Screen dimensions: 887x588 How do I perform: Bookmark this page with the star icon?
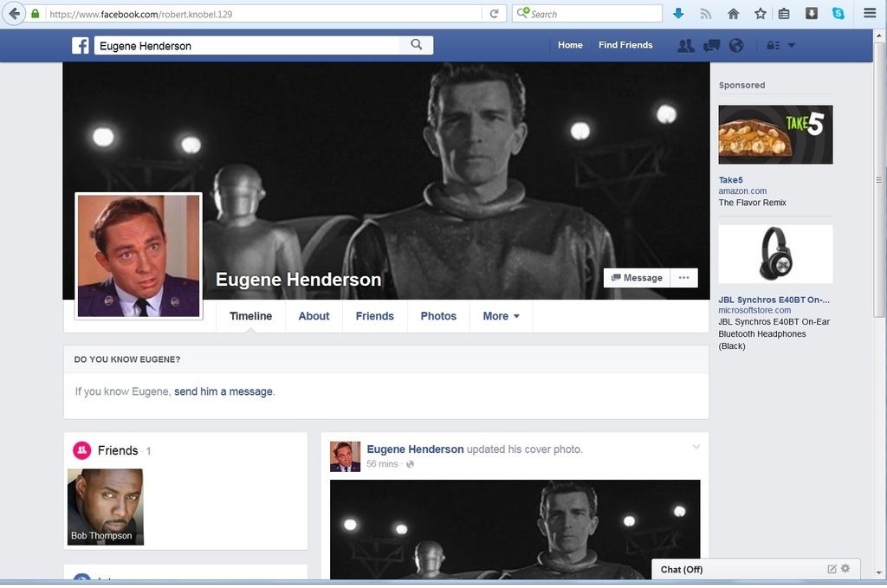(x=761, y=14)
